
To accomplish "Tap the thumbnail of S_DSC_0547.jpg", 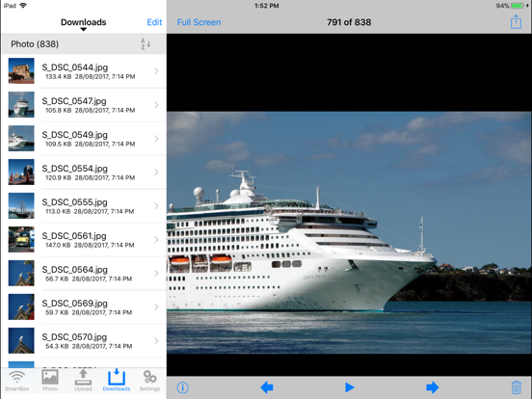I will click(21, 104).
